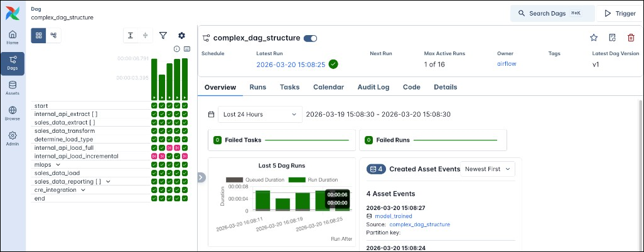This screenshot has width=644, height=252.
Task: Switch to graph view
Action: (x=53, y=35)
